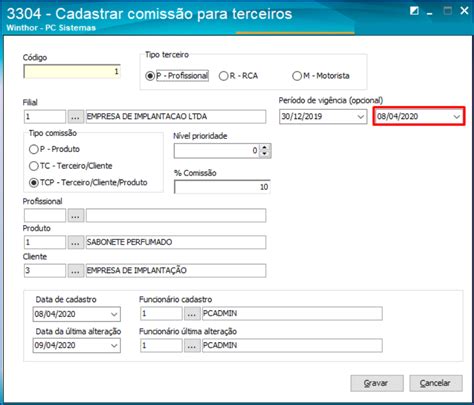
Task: Click the SABONETE PERFUMADO field
Action: point(176,242)
